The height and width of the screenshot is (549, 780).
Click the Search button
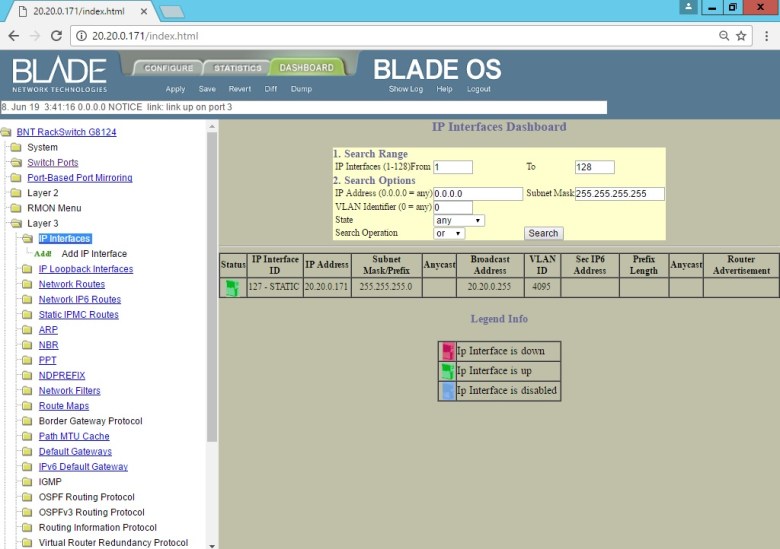click(x=543, y=233)
